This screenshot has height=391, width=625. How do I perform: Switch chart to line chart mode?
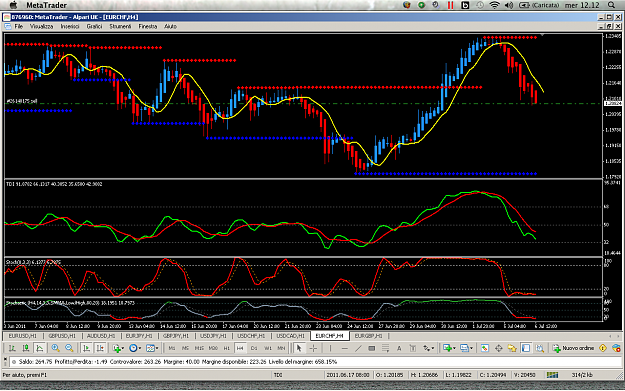coord(39,348)
